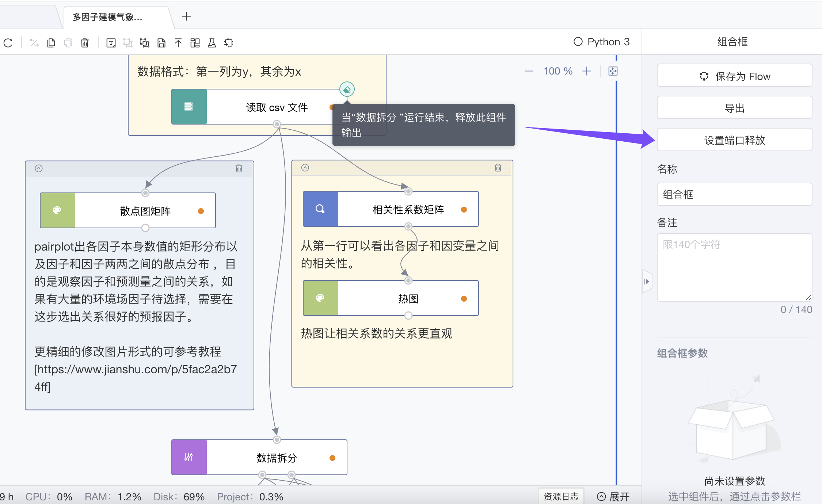Click the trash delete icon in toolbar
Viewport: 822px width, 504px height.
pos(85,43)
